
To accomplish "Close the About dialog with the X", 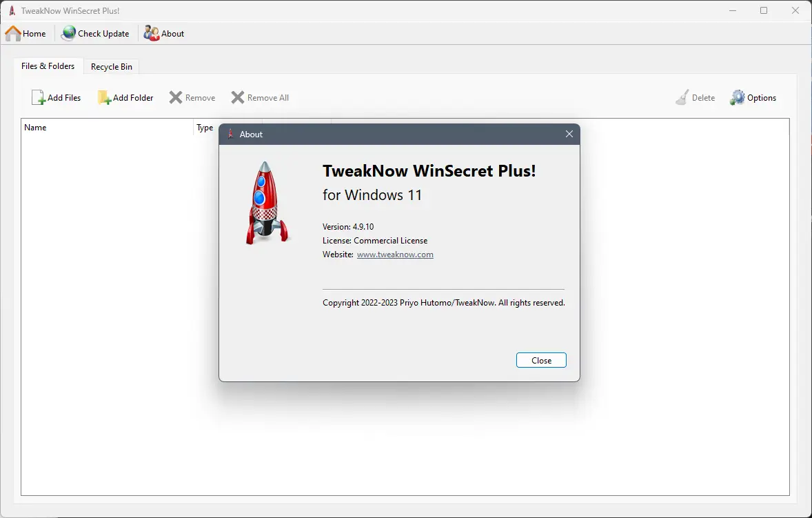I will 569,135.
